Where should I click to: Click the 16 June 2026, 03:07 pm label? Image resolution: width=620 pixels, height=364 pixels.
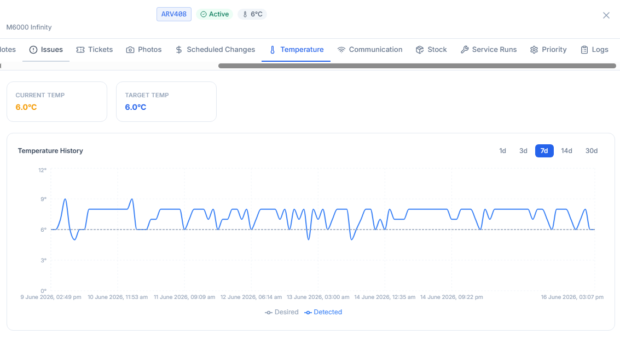[x=572, y=297]
